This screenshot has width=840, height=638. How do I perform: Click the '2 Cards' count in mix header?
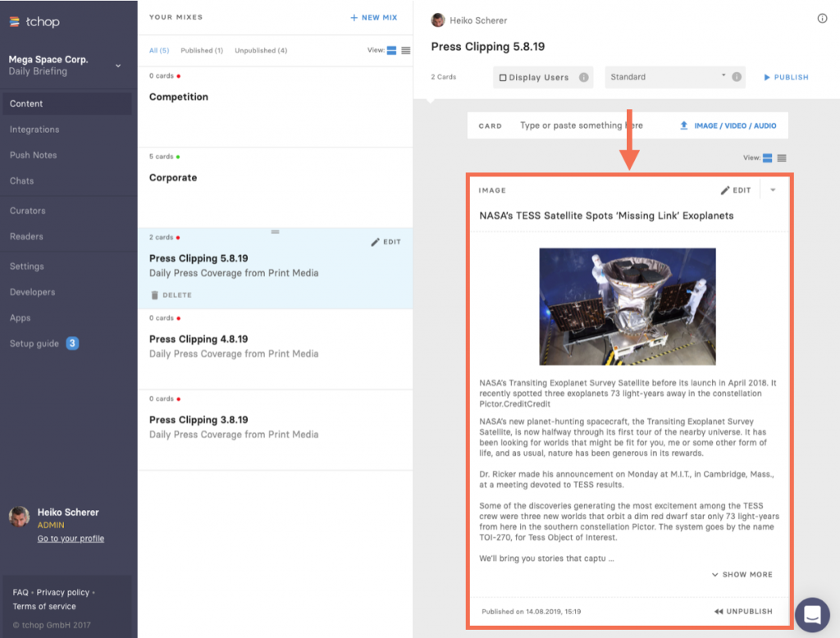[x=444, y=77]
